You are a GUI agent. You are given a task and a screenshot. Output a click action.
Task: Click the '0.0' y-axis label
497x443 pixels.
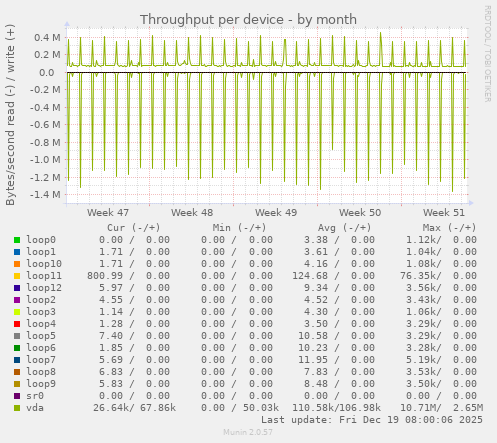[x=47, y=73]
